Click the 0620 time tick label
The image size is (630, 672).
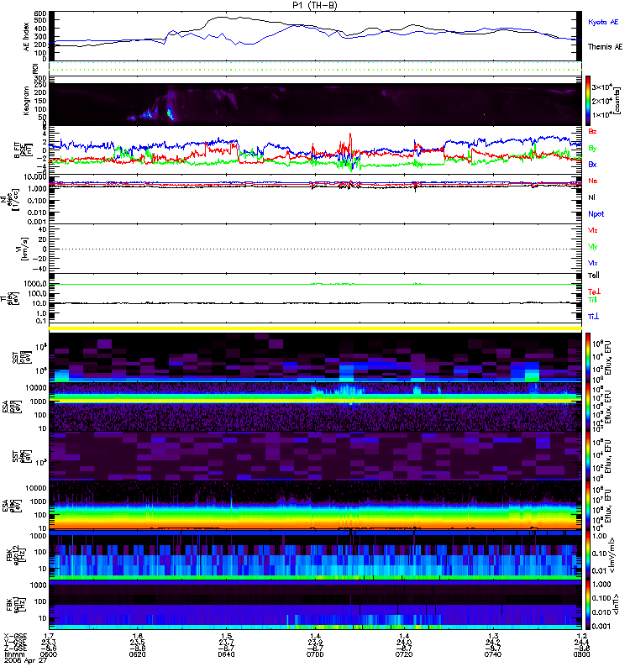tap(137, 654)
